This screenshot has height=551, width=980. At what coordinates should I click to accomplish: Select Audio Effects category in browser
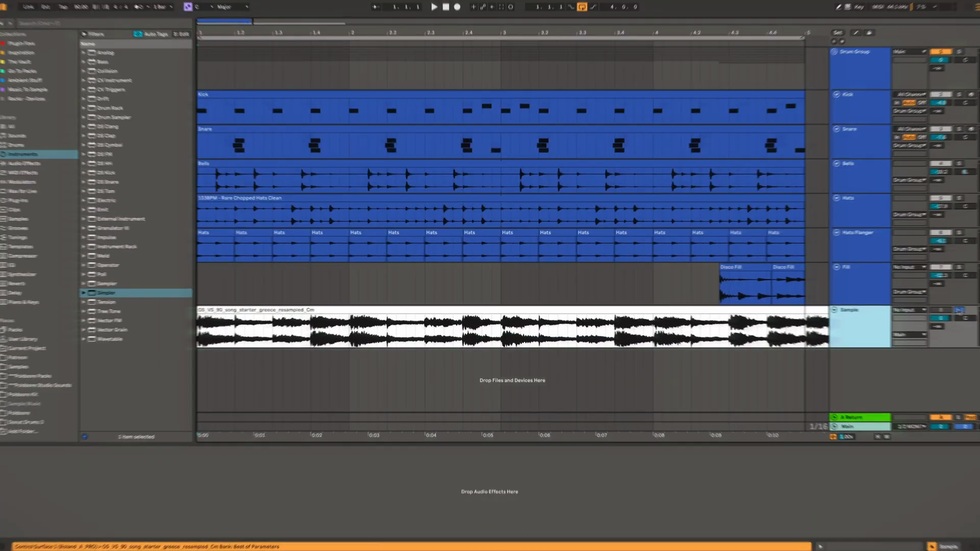coord(24,163)
